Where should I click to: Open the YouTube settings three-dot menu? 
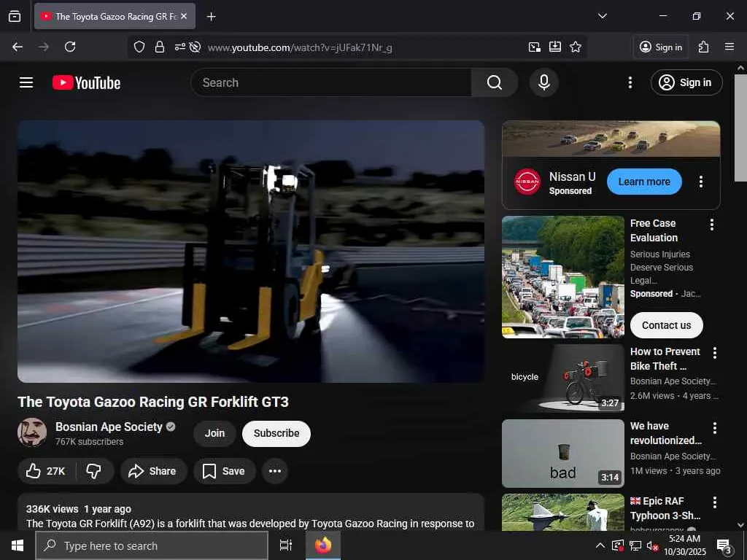pyautogui.click(x=630, y=82)
